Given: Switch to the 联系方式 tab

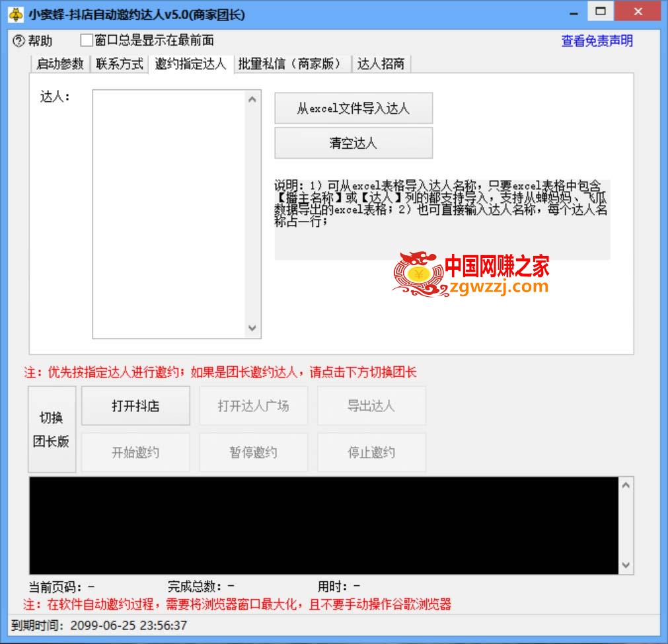Looking at the screenshot, I should (x=120, y=64).
